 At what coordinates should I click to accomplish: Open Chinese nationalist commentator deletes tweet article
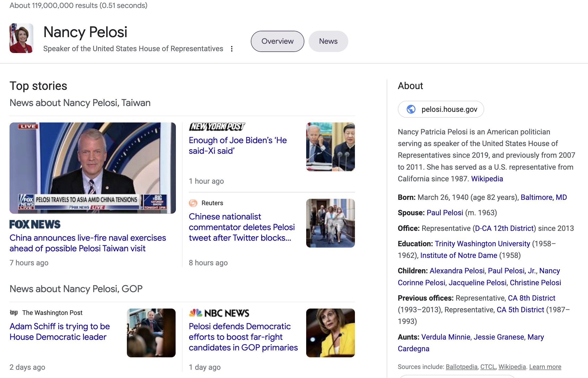point(242,227)
